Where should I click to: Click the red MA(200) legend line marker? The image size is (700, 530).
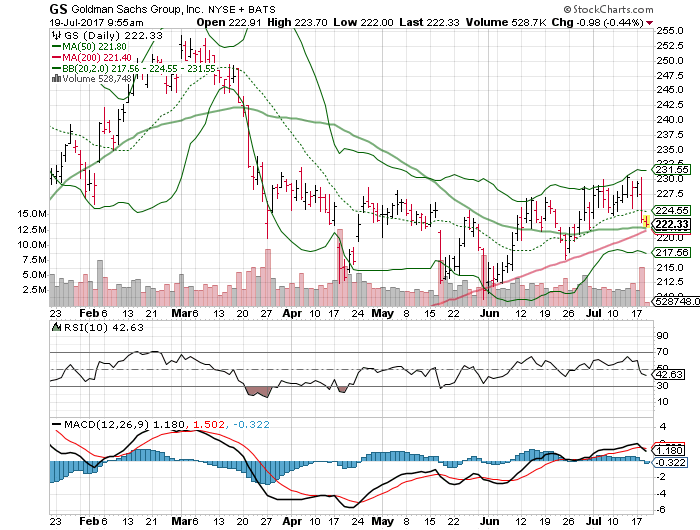pos(56,58)
